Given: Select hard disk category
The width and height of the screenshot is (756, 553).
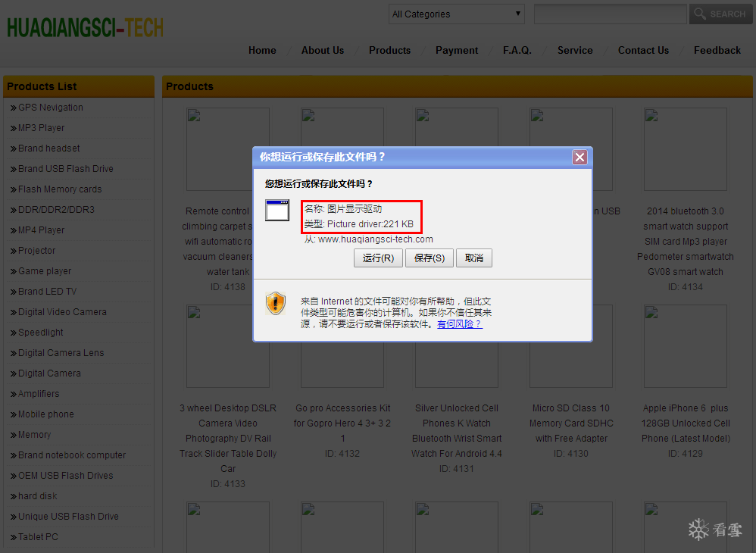Looking at the screenshot, I should point(38,495).
